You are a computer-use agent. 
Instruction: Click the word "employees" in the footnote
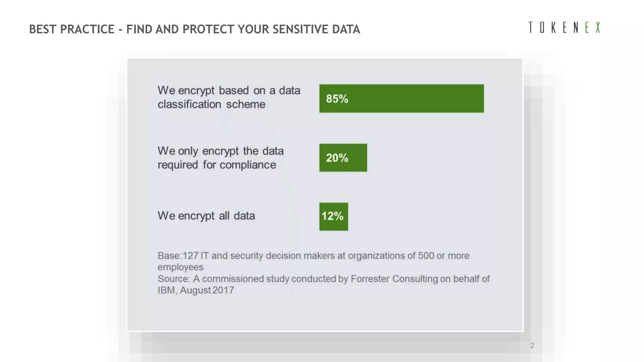[x=180, y=267]
